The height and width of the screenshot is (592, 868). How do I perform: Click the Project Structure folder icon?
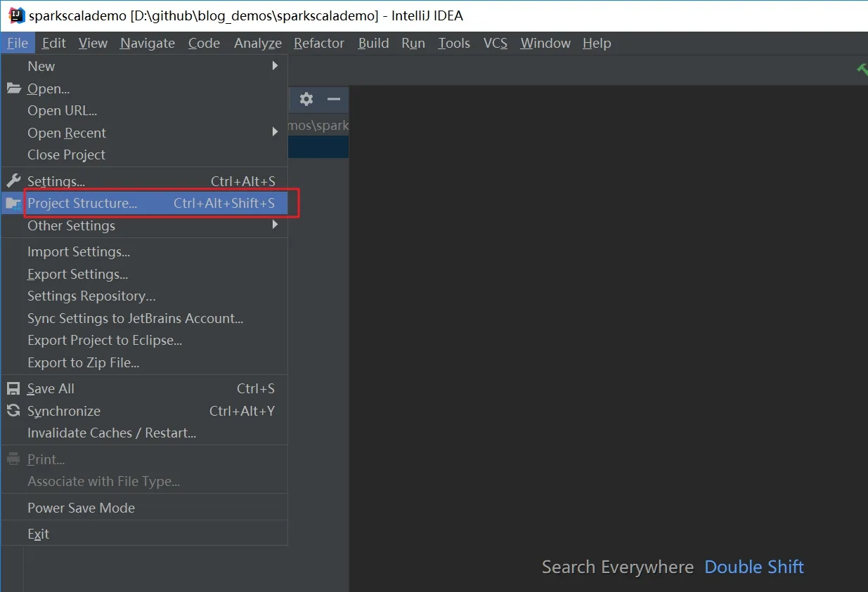(13, 204)
